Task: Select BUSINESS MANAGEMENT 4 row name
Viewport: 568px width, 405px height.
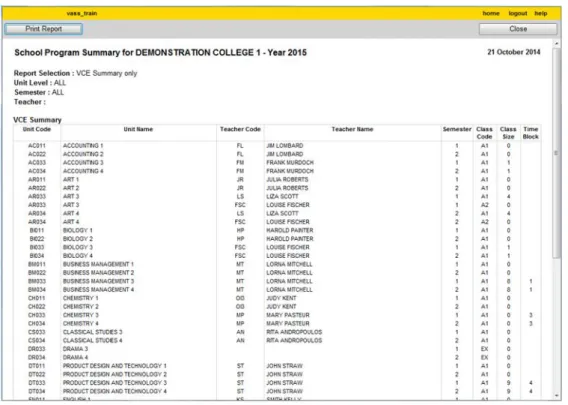Action: click(98, 290)
